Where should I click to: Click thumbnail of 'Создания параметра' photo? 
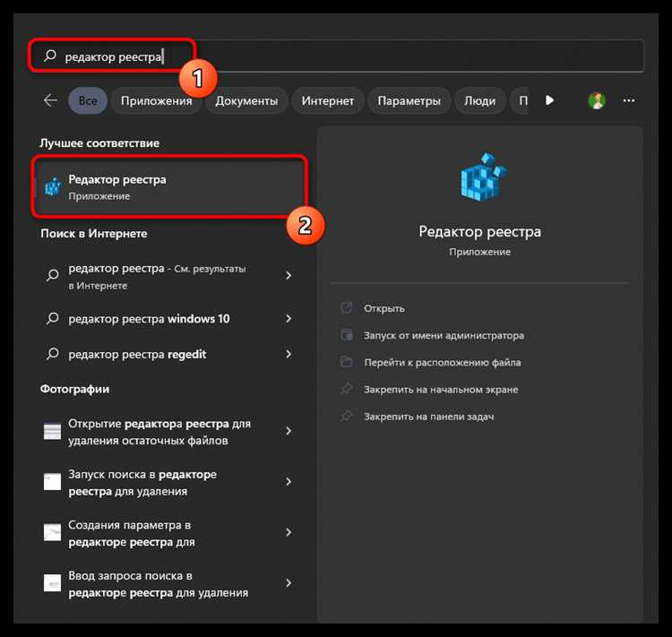52,532
